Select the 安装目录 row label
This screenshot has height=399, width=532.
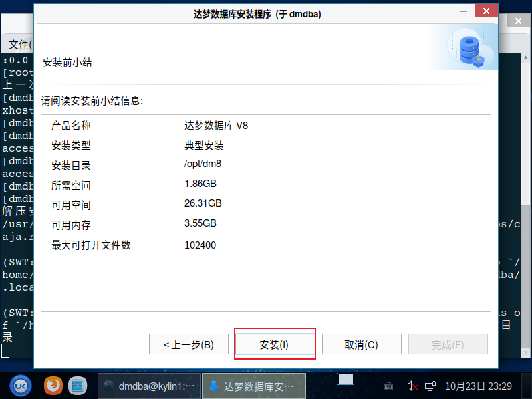pos(71,166)
